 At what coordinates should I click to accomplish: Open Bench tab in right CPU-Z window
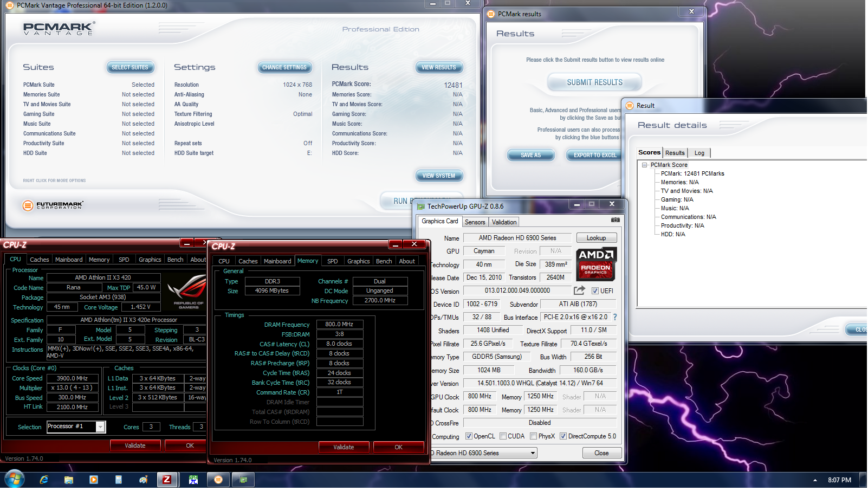pyautogui.click(x=384, y=261)
